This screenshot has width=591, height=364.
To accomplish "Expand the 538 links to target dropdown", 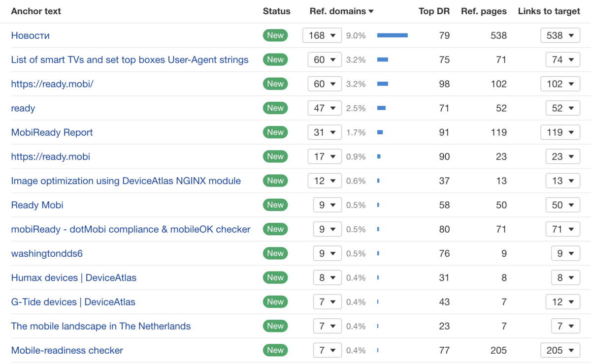I will pos(560,35).
